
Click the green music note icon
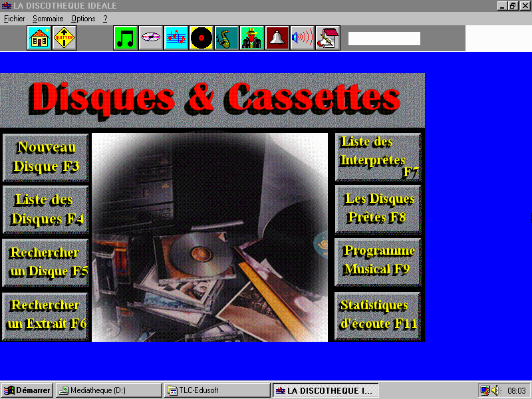(x=126, y=39)
